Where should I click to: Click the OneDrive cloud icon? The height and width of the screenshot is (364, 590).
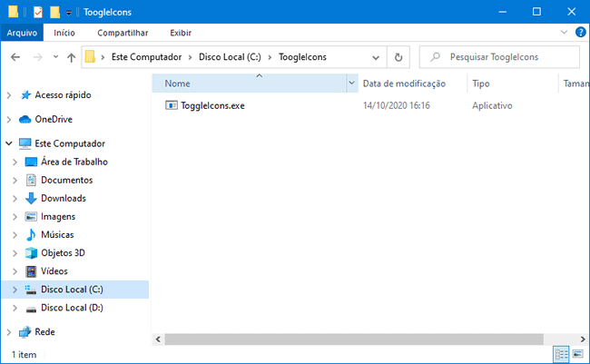[25, 119]
